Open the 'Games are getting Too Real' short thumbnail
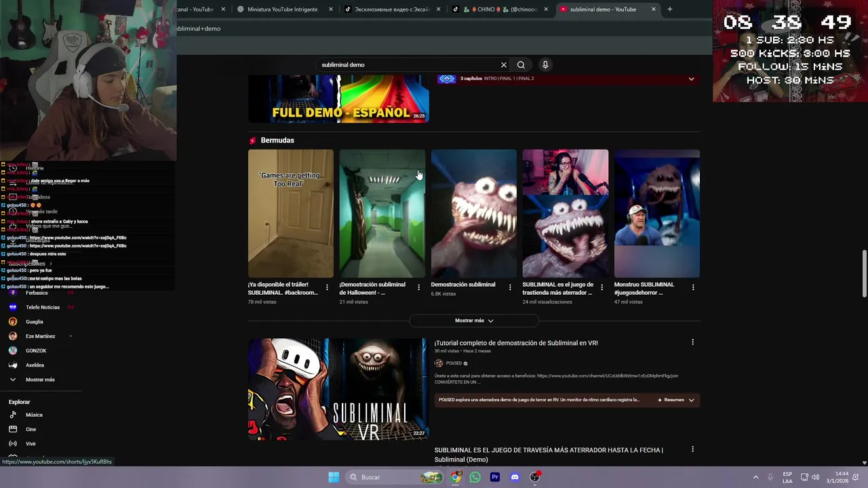The height and width of the screenshot is (488, 868). 291,213
